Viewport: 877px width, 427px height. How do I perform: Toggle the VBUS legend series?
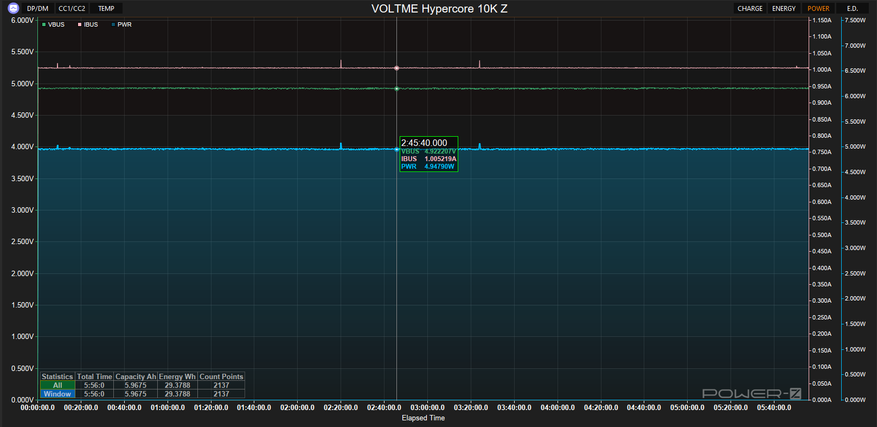click(53, 25)
